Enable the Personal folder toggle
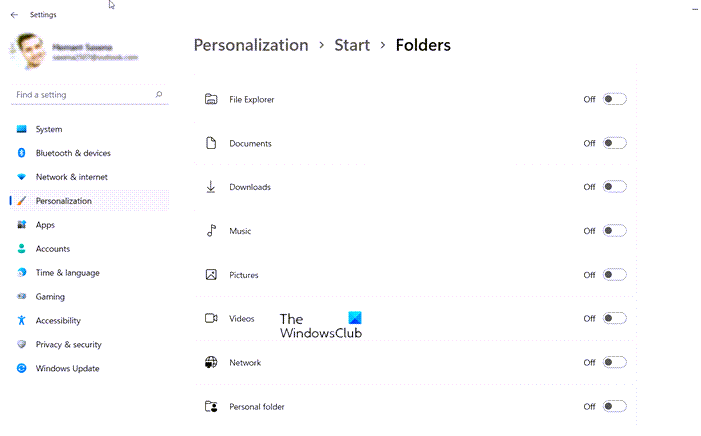Screen dimensions: 701x436 click(614, 407)
